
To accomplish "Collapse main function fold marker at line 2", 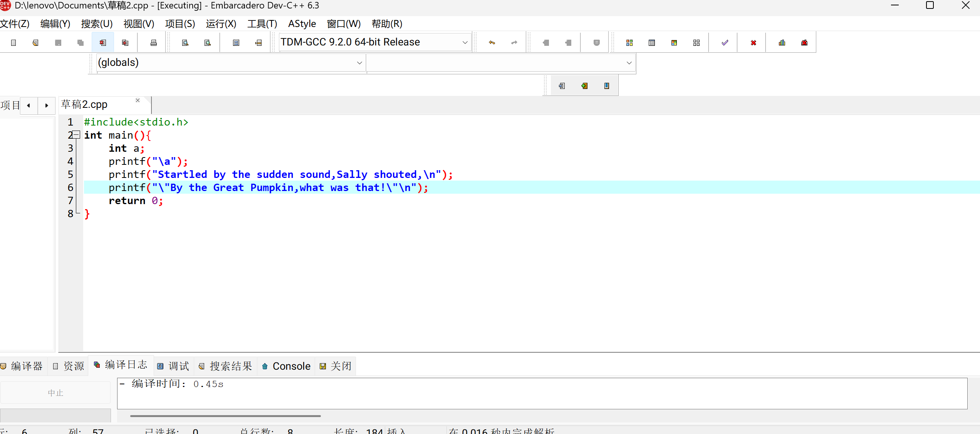I will click(x=76, y=135).
